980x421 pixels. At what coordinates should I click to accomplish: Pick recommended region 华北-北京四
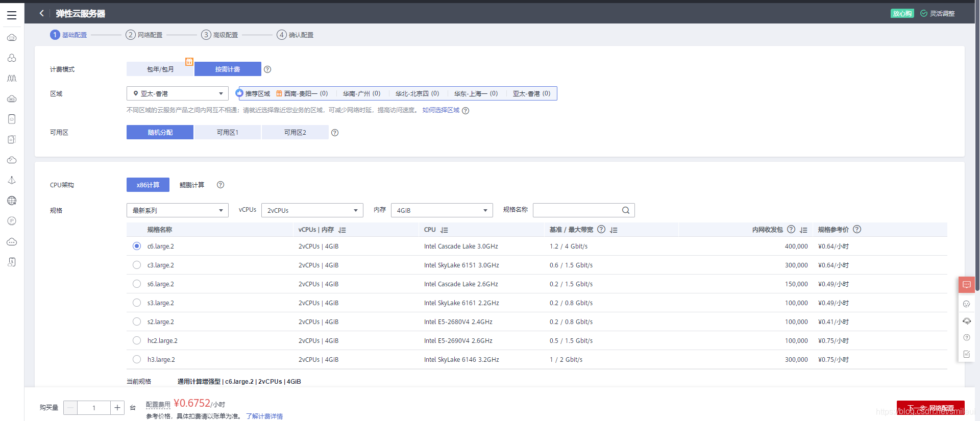(x=417, y=93)
